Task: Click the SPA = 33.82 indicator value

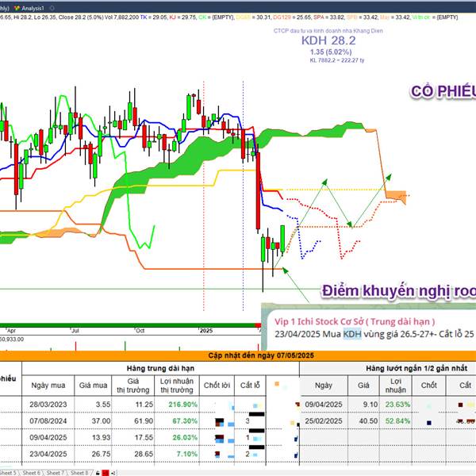Action: click(x=328, y=17)
